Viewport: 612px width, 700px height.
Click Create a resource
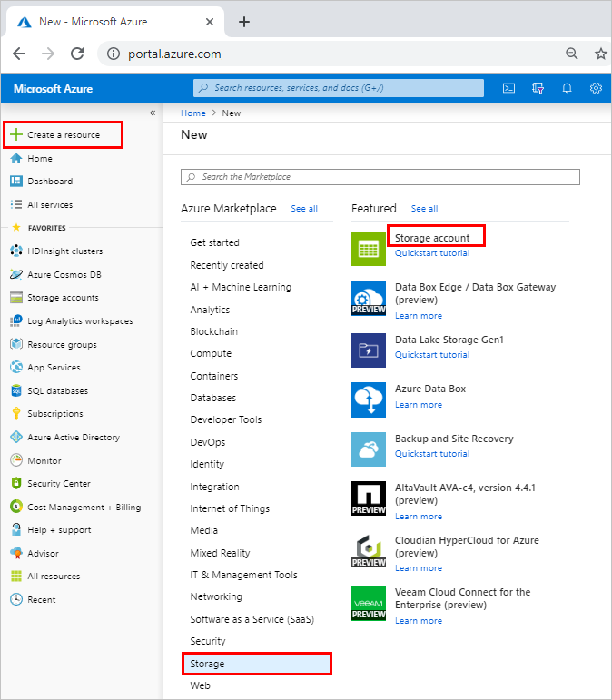pyautogui.click(x=63, y=134)
